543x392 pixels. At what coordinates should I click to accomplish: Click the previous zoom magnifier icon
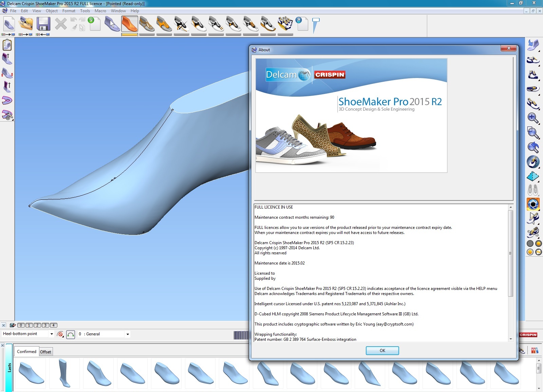click(533, 147)
